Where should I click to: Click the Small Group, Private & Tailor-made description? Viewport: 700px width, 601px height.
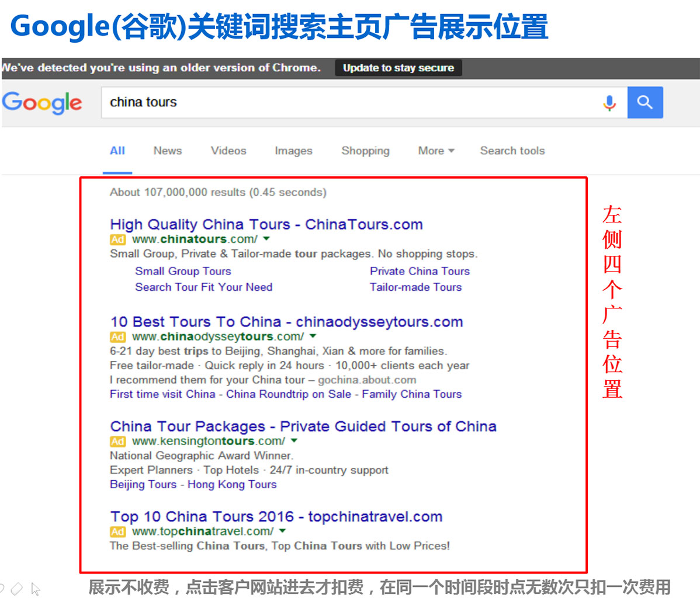tap(294, 254)
